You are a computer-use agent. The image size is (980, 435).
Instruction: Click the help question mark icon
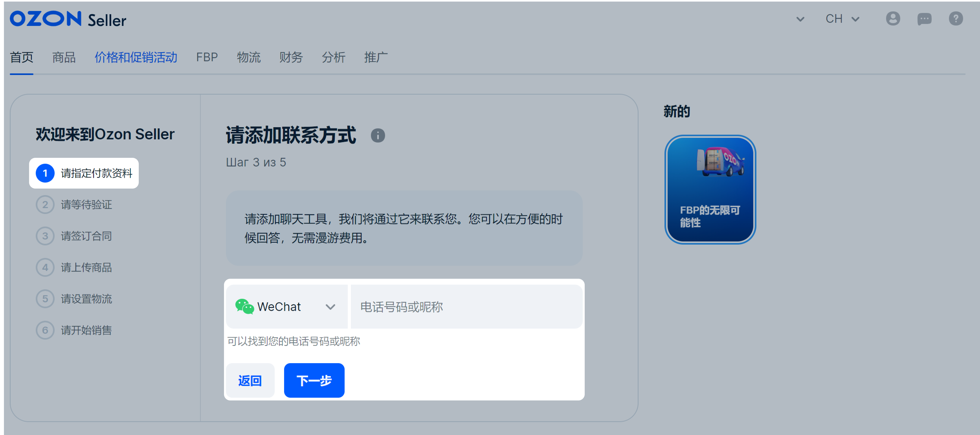(x=956, y=18)
